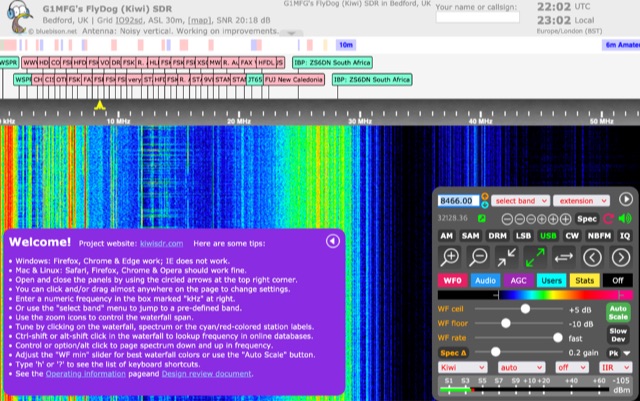Viewport: 640px width, 401px height.
Task: Open the kiwisdr.com project link
Action: [x=161, y=243]
